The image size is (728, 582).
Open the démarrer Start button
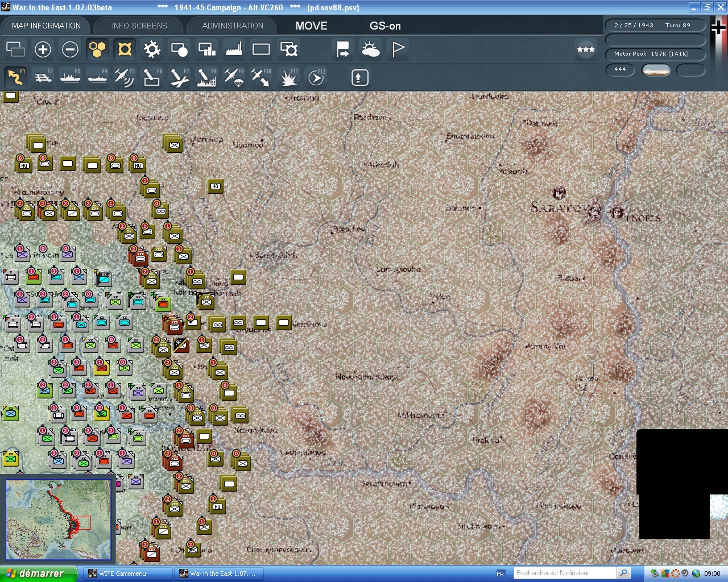[x=38, y=573]
